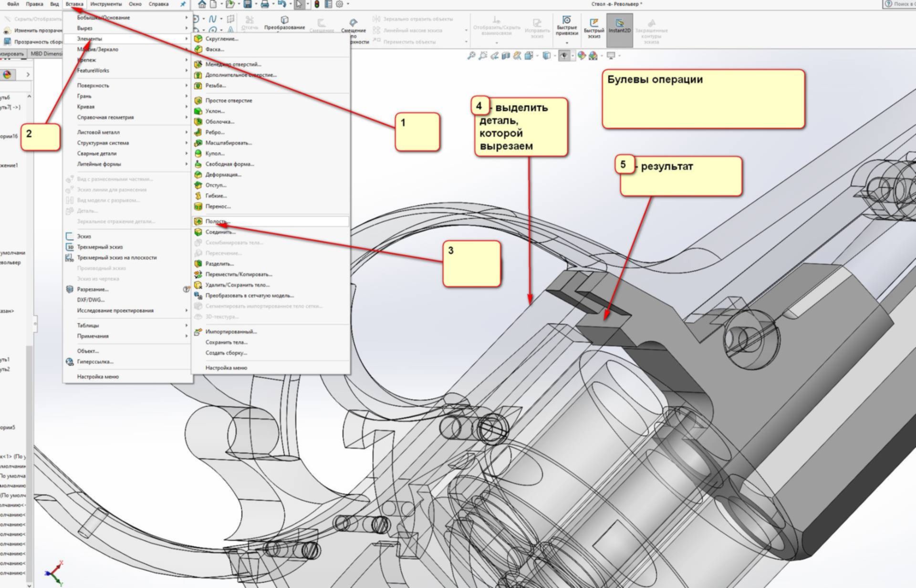Viewport: 916px width, 588px height.
Task: Toggle Быстрый эскиз mode
Action: pos(593,29)
